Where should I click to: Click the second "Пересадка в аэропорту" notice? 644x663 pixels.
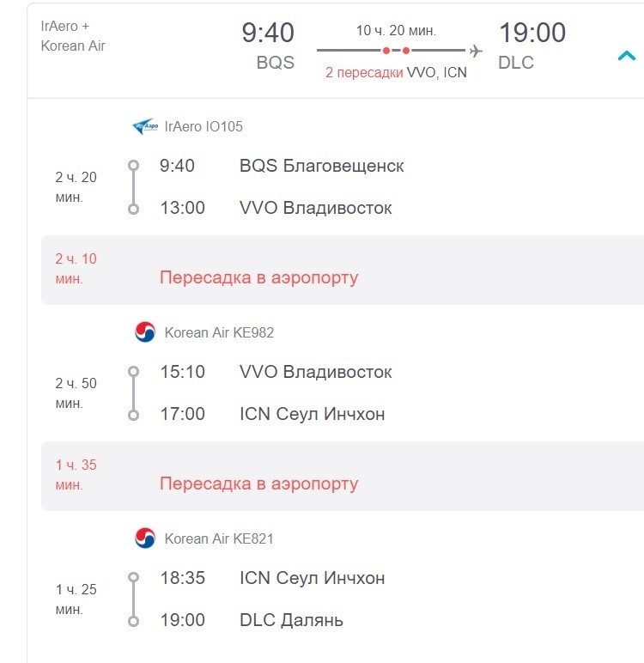(258, 484)
